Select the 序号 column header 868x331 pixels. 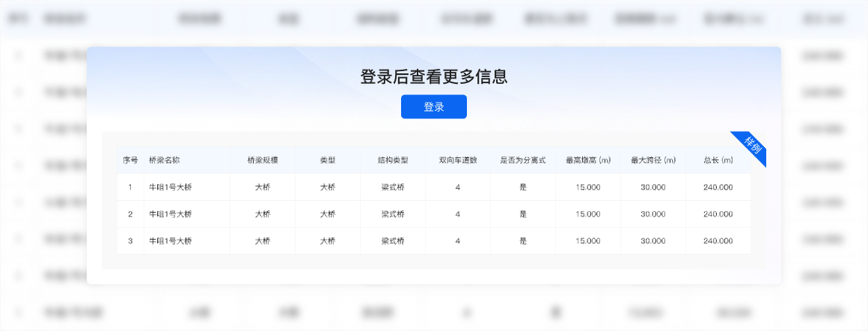click(x=130, y=160)
